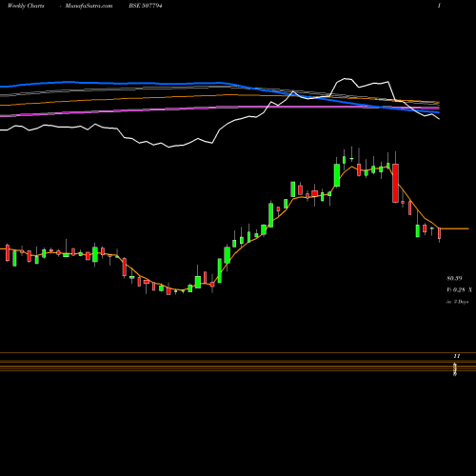Click the last red candlestick on the right

(x=439, y=233)
